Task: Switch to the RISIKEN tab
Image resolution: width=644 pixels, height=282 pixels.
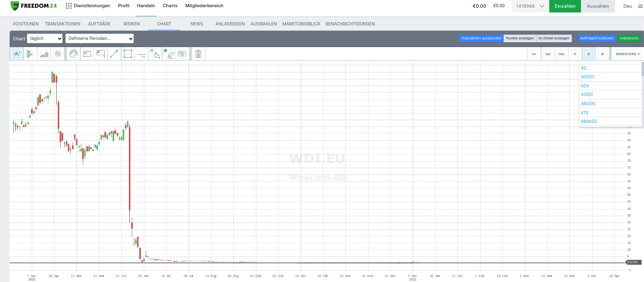Action: click(132, 24)
